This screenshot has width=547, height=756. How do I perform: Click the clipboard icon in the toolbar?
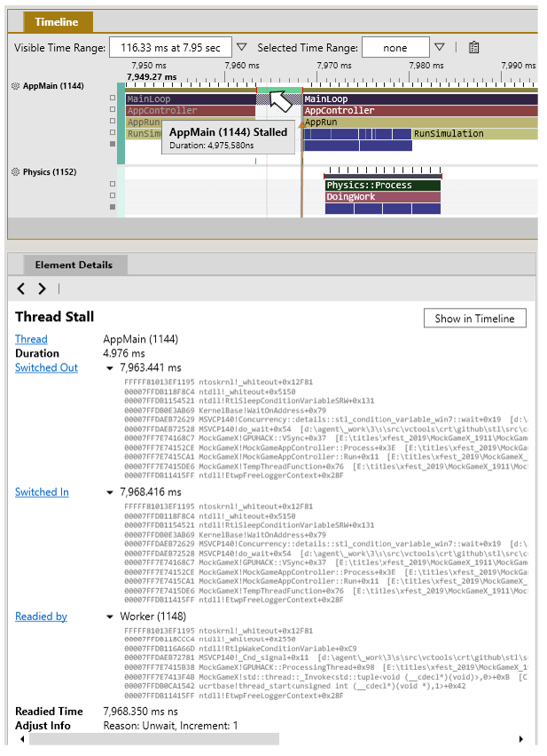click(474, 46)
